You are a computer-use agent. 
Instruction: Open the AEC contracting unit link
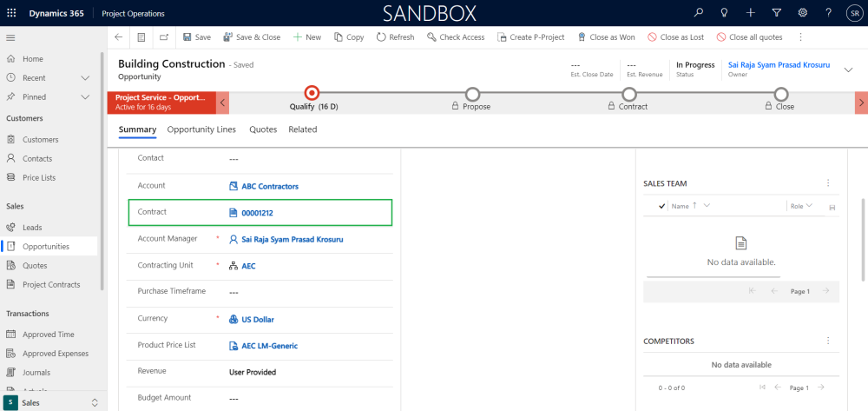[x=248, y=266]
